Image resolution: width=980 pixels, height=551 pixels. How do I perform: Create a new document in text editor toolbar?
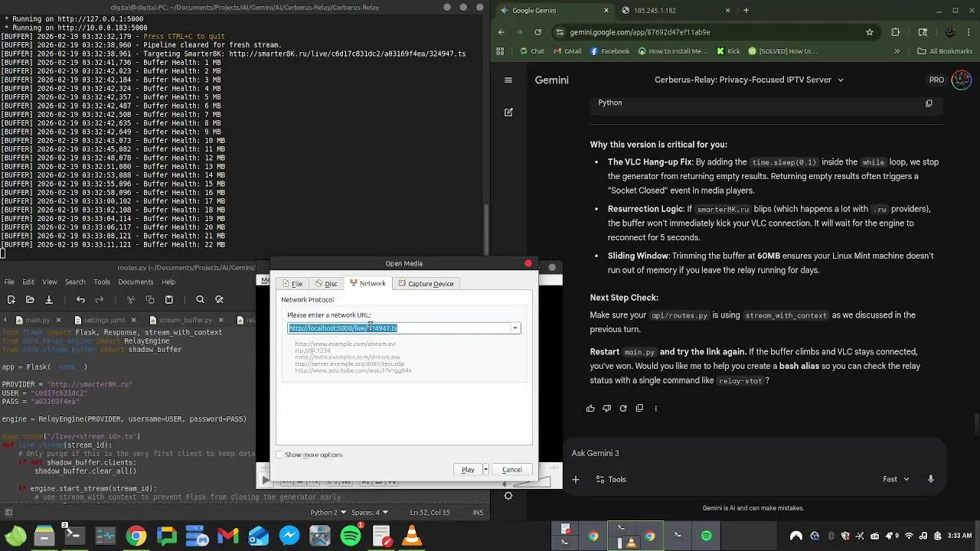click(x=11, y=299)
